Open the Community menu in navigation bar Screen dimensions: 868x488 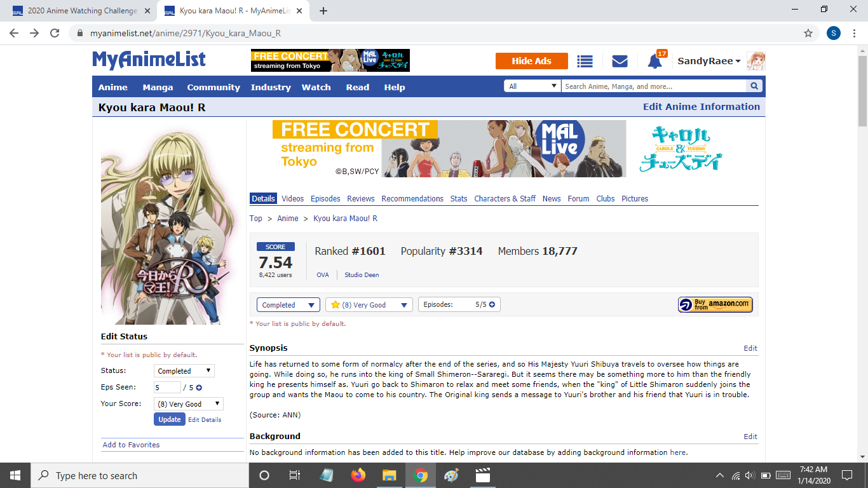(x=213, y=87)
